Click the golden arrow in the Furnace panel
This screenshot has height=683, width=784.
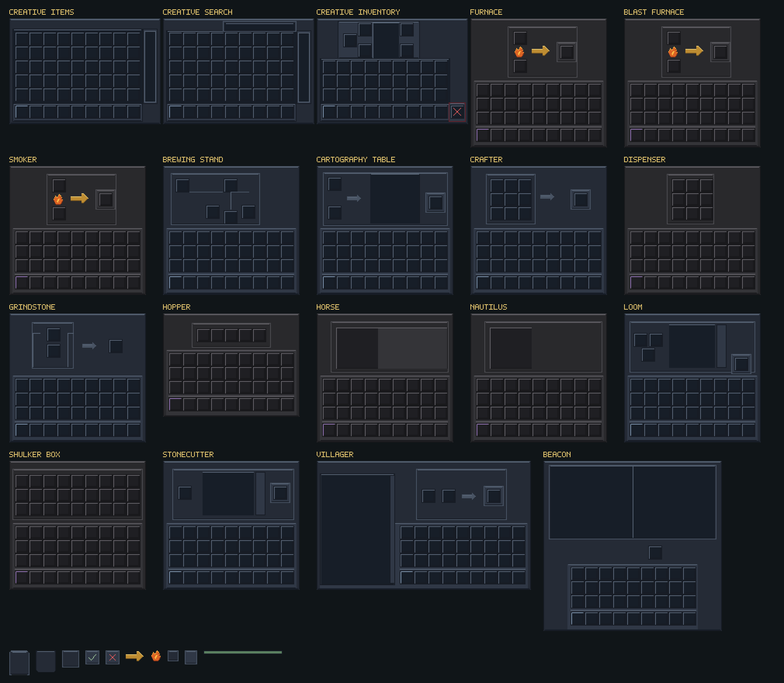click(540, 51)
